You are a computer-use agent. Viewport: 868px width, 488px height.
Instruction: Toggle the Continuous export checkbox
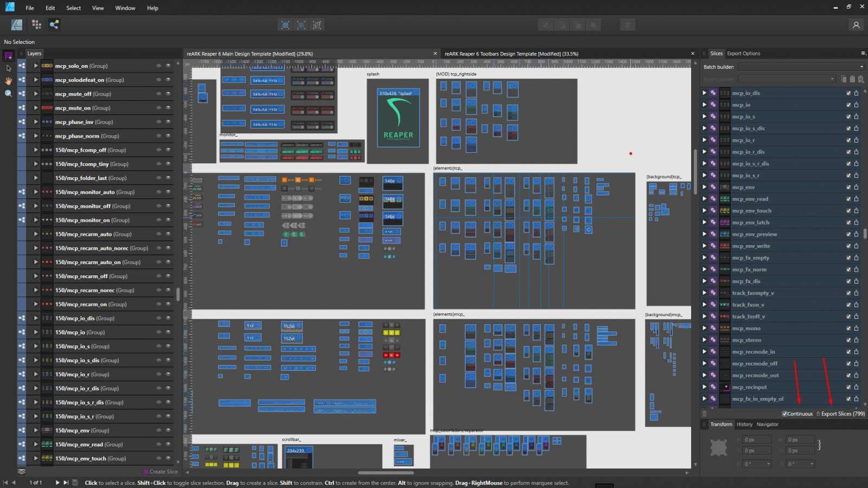tap(784, 414)
